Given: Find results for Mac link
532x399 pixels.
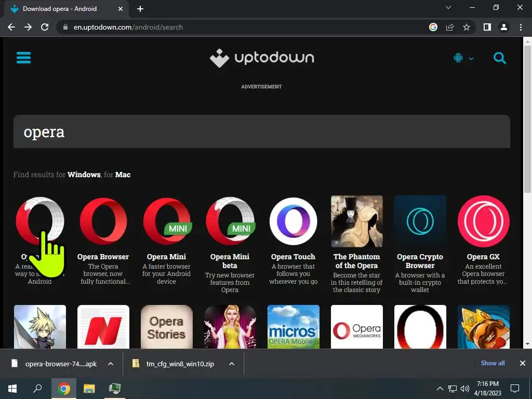Looking at the screenshot, I should click(123, 175).
